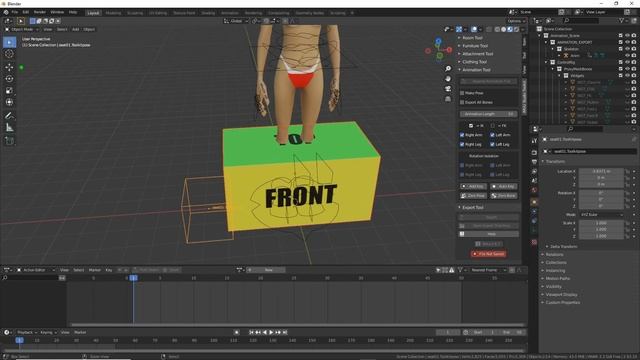Click the viewport pan hand icon

[448, 78]
